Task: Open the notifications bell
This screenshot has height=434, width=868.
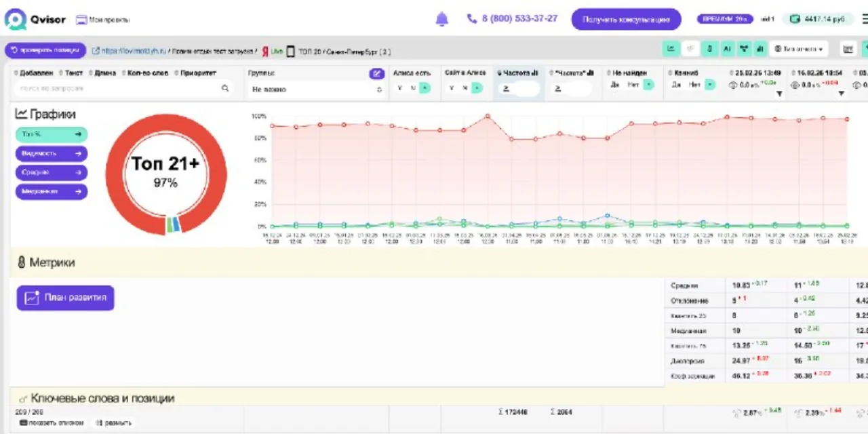Action: click(x=442, y=19)
